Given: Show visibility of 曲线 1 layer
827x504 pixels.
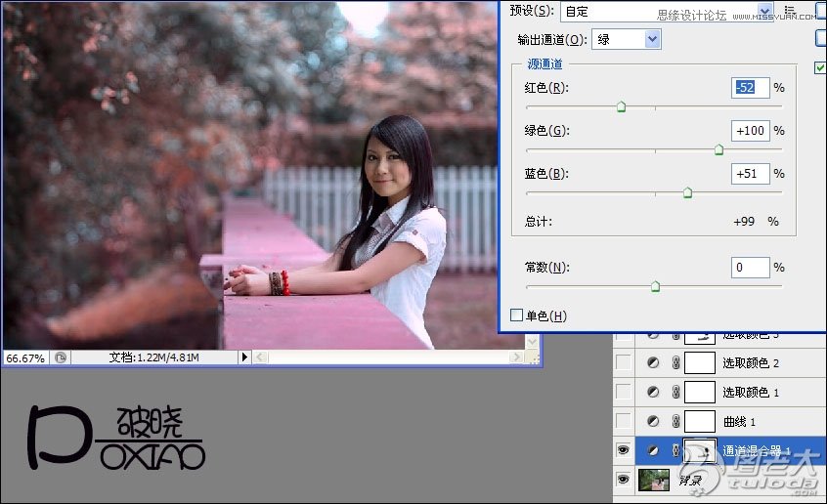Looking at the screenshot, I should click(623, 421).
